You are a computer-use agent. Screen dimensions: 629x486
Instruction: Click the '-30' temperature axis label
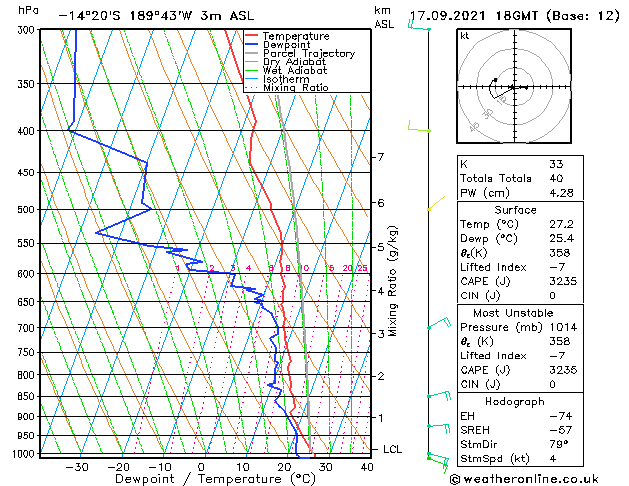77,467
